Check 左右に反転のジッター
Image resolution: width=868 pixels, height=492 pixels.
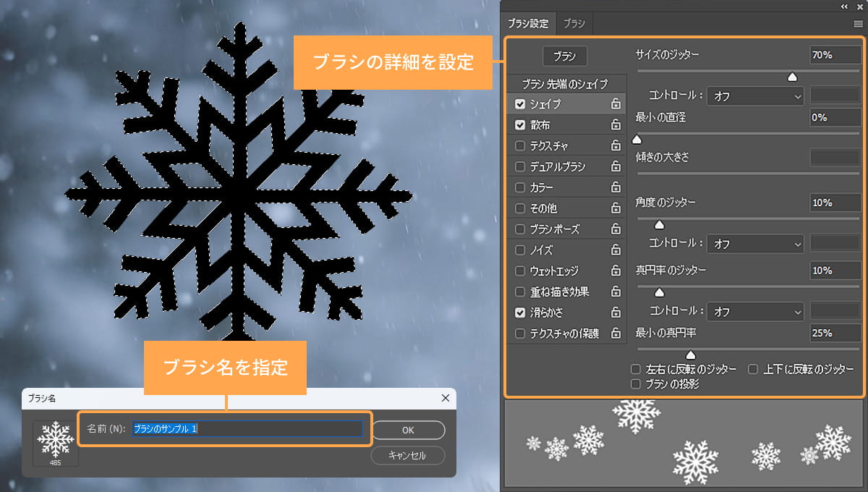click(636, 368)
